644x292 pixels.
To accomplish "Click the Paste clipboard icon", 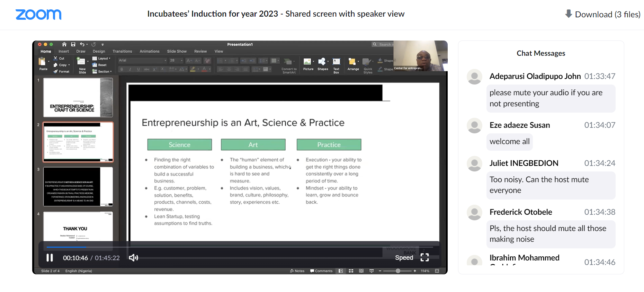I will pyautogui.click(x=42, y=62).
